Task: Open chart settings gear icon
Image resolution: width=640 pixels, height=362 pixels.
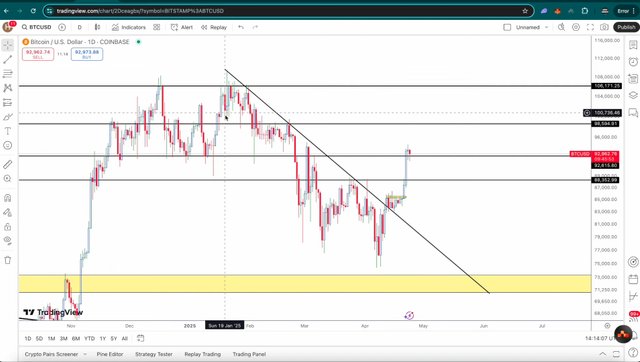Action: point(576,27)
